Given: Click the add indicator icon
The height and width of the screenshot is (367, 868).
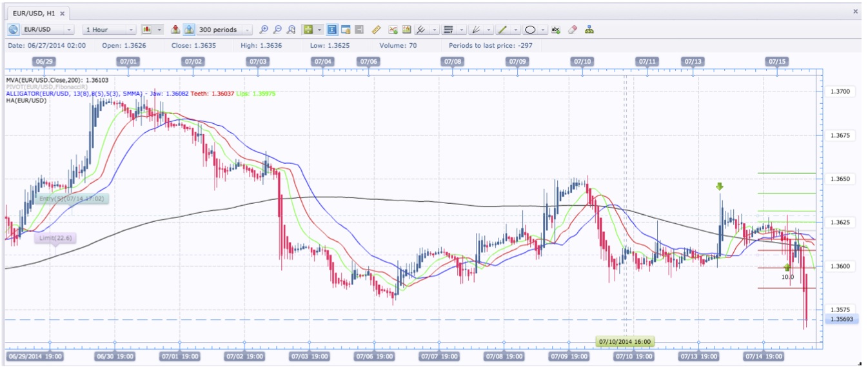Looking at the screenshot, I should tap(393, 30).
